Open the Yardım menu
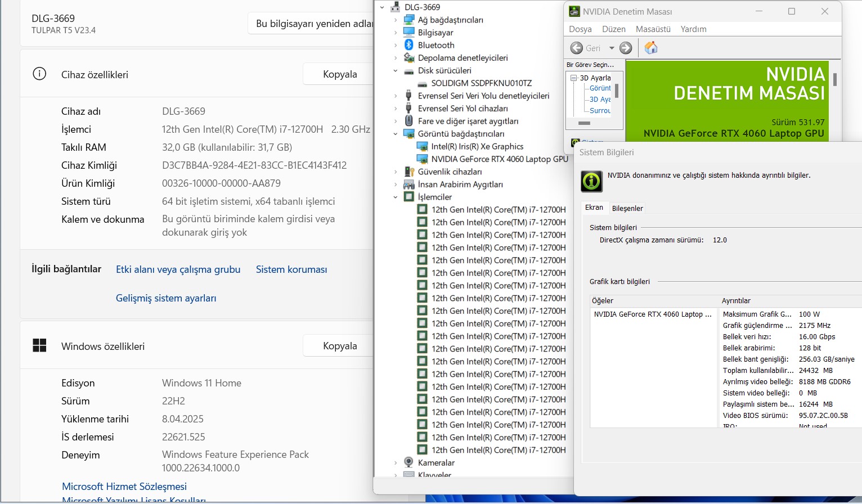 (x=694, y=29)
